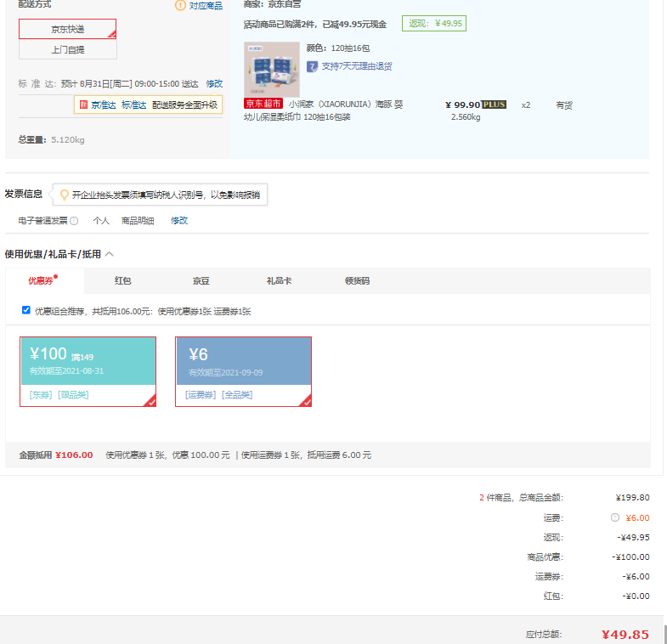Click the 颜色 120抽16包 label
The height and width of the screenshot is (644, 667).
tap(338, 48)
